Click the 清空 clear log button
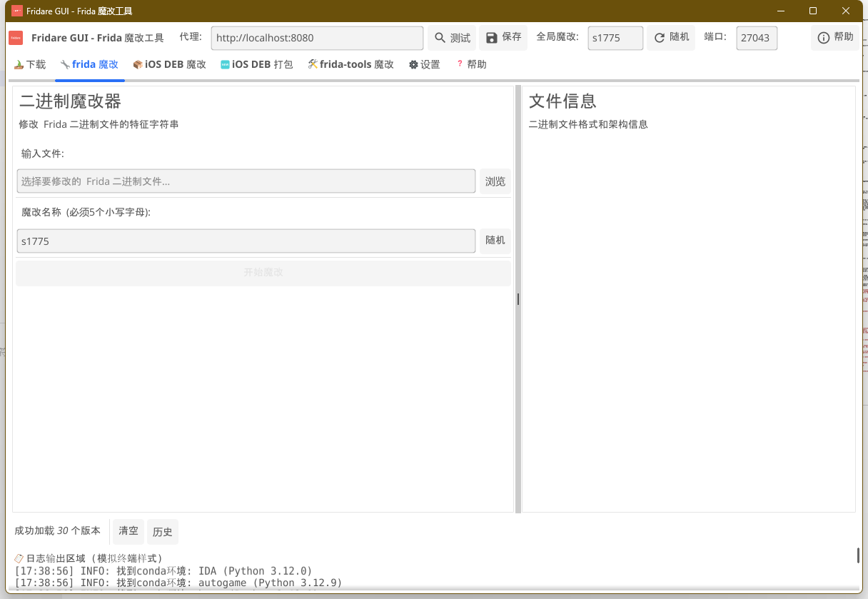The height and width of the screenshot is (599, 868). click(x=128, y=531)
